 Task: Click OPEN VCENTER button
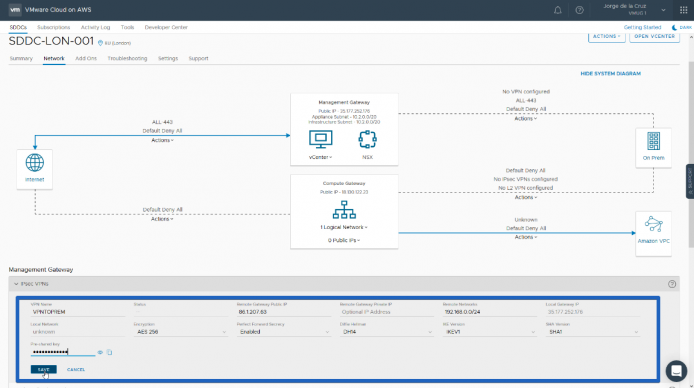pos(654,37)
